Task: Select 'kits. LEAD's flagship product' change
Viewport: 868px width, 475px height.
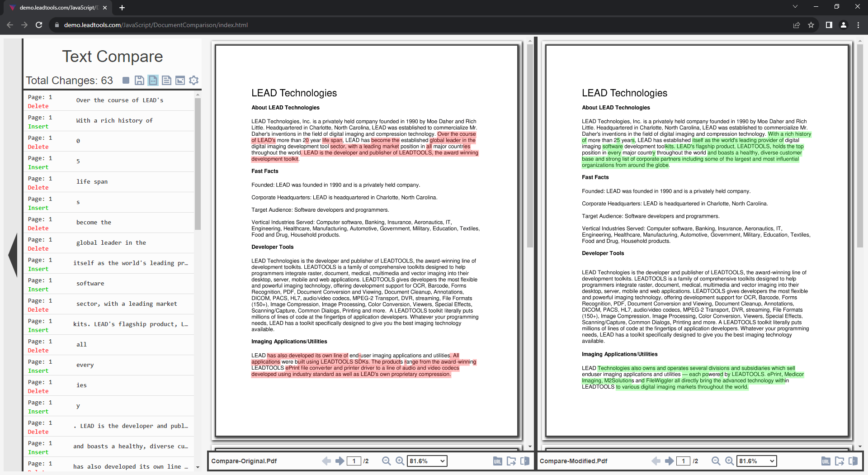Action: (109, 324)
